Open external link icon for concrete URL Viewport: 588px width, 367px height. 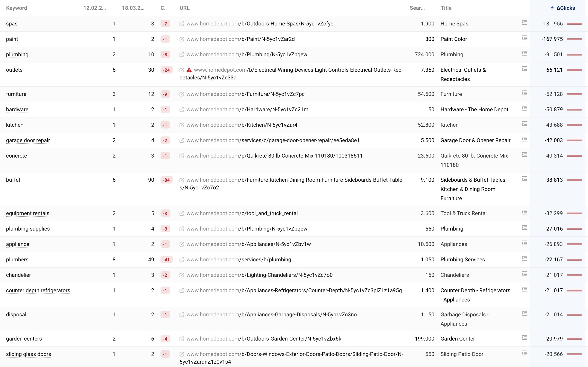pyautogui.click(x=182, y=156)
